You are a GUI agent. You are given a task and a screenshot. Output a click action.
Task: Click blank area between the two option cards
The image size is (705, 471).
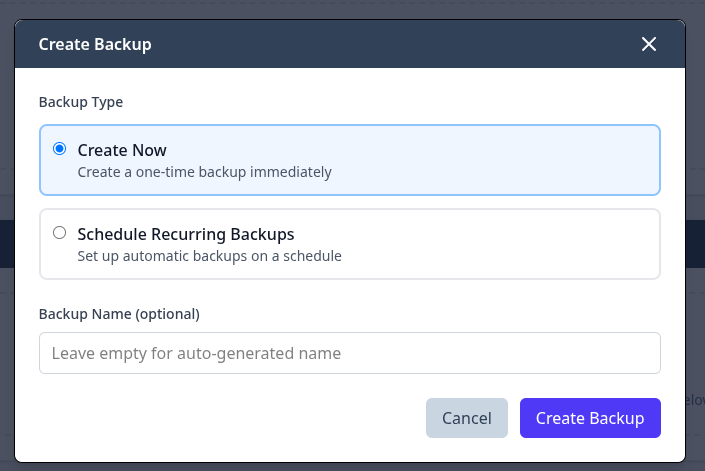click(x=349, y=202)
